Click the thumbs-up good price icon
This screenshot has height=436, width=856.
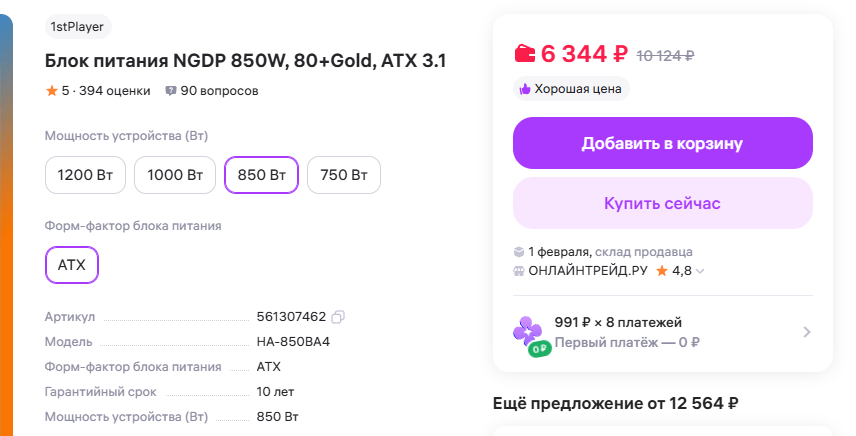(x=524, y=89)
